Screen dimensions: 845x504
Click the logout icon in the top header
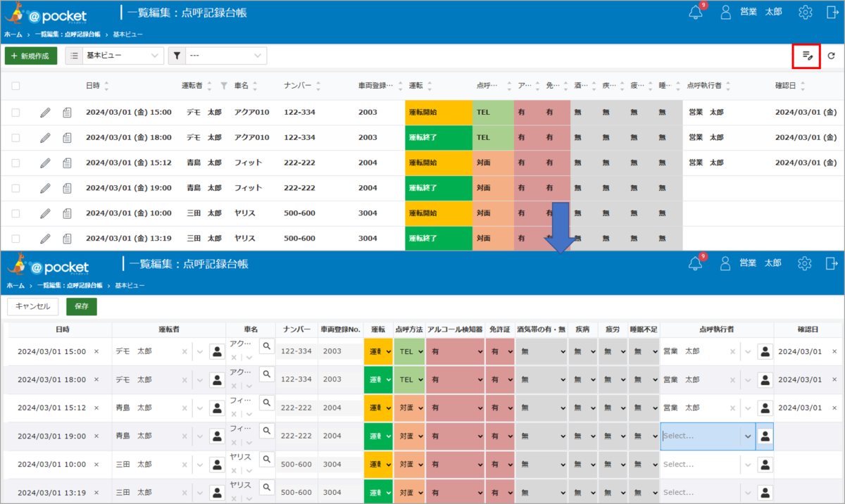832,12
